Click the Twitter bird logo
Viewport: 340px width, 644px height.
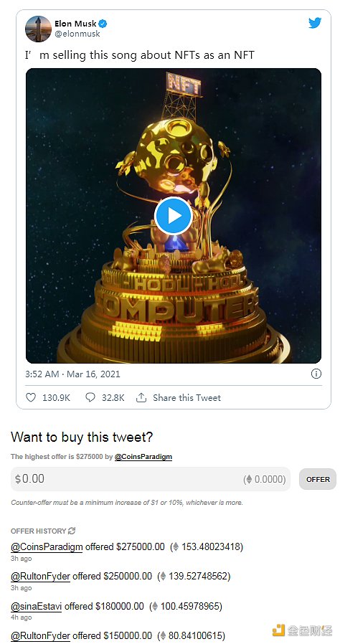pyautogui.click(x=315, y=23)
